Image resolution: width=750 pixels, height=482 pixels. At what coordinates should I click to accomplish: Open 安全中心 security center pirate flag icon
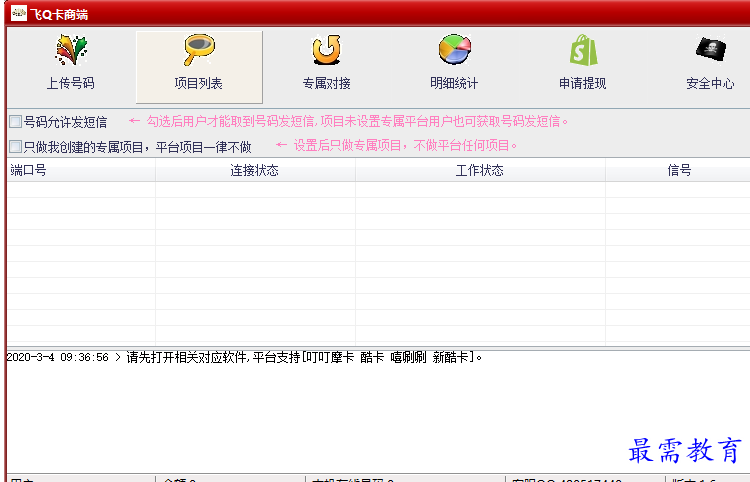(x=710, y=63)
